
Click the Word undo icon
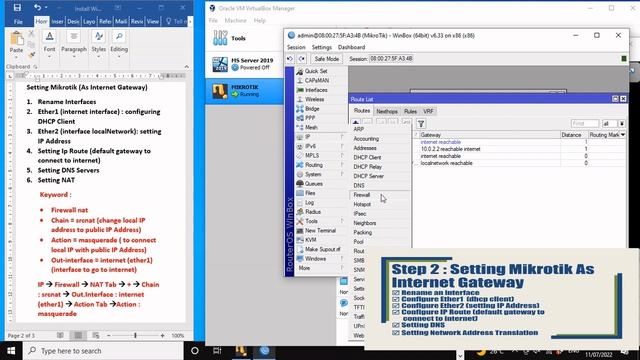pos(37,8)
